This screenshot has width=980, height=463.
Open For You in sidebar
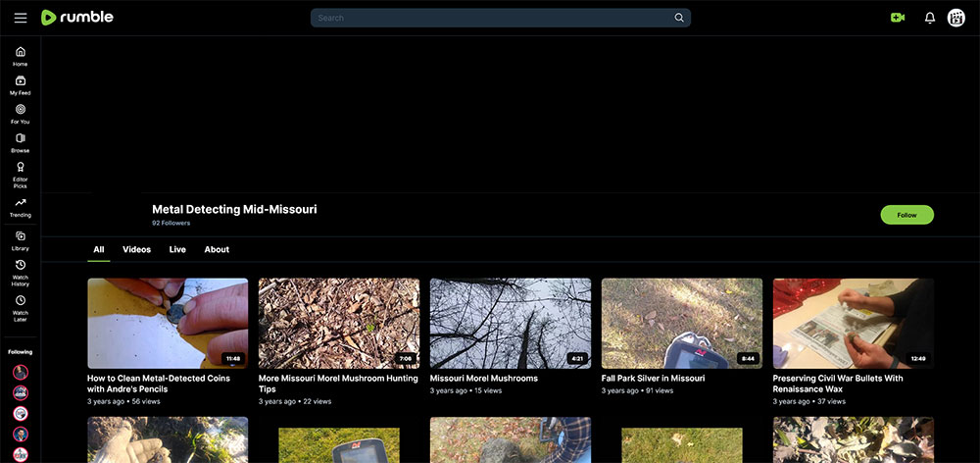tap(20, 114)
